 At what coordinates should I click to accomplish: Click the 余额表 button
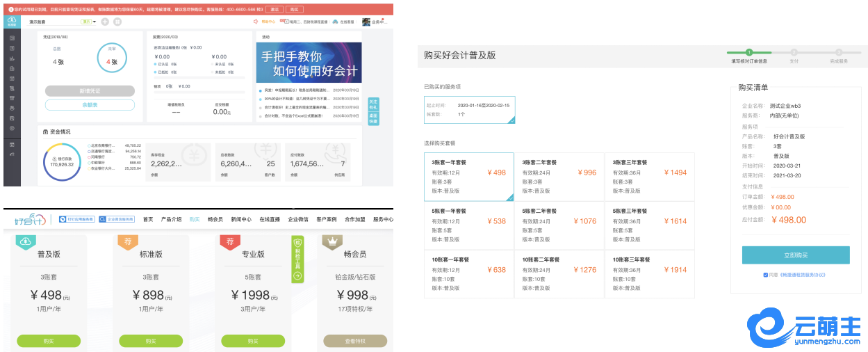point(90,105)
